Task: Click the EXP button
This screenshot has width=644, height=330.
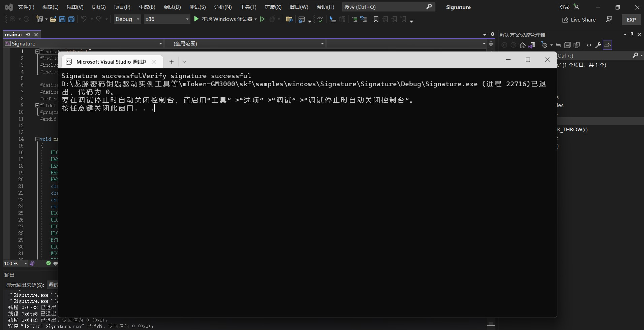Action: pyautogui.click(x=631, y=20)
